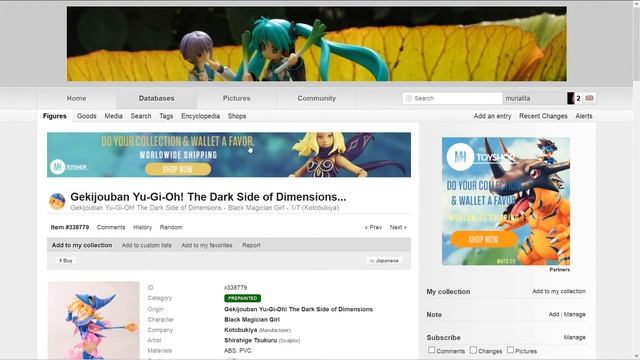Click into the Search input field

coord(452,98)
